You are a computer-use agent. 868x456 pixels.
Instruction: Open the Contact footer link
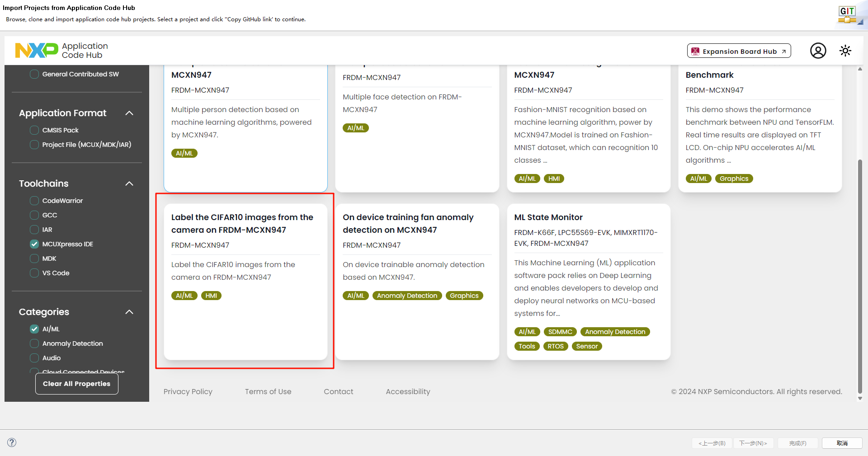tap(339, 391)
